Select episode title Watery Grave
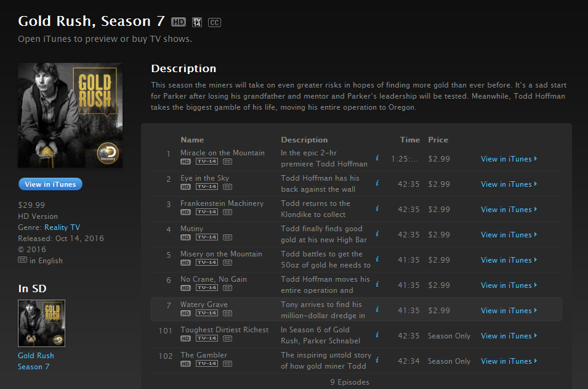 pyautogui.click(x=204, y=304)
